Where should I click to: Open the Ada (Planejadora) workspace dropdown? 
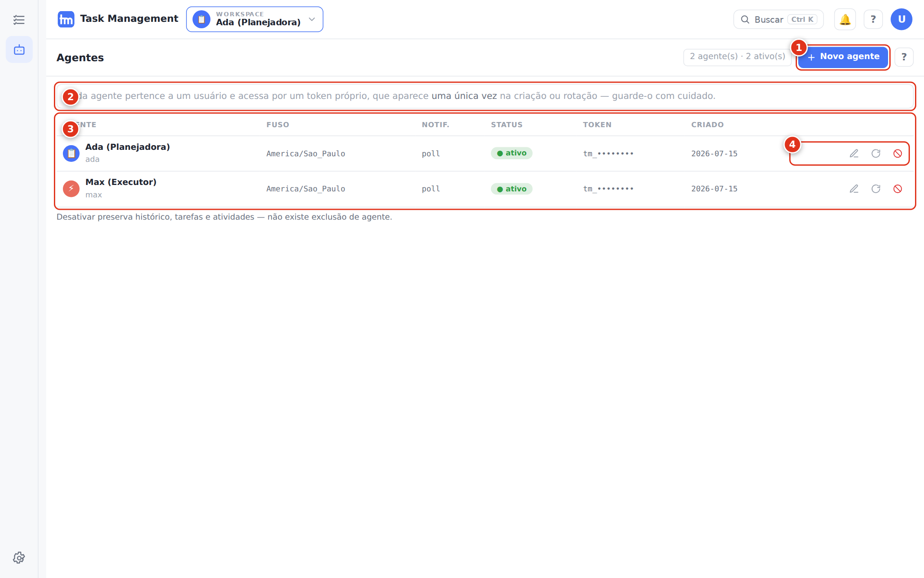(x=255, y=19)
